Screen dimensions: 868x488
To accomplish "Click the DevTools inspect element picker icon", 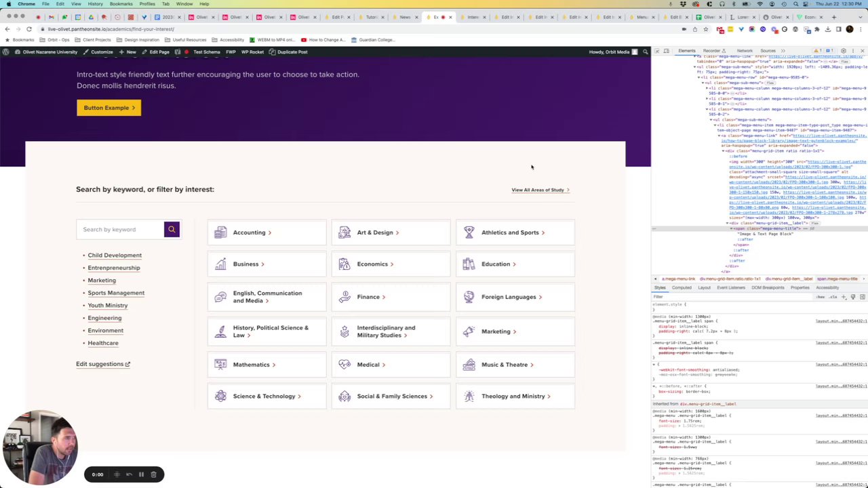I will [656, 51].
